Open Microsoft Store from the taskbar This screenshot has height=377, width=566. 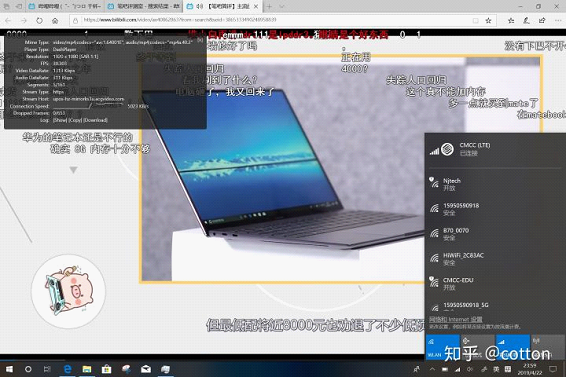106,369
